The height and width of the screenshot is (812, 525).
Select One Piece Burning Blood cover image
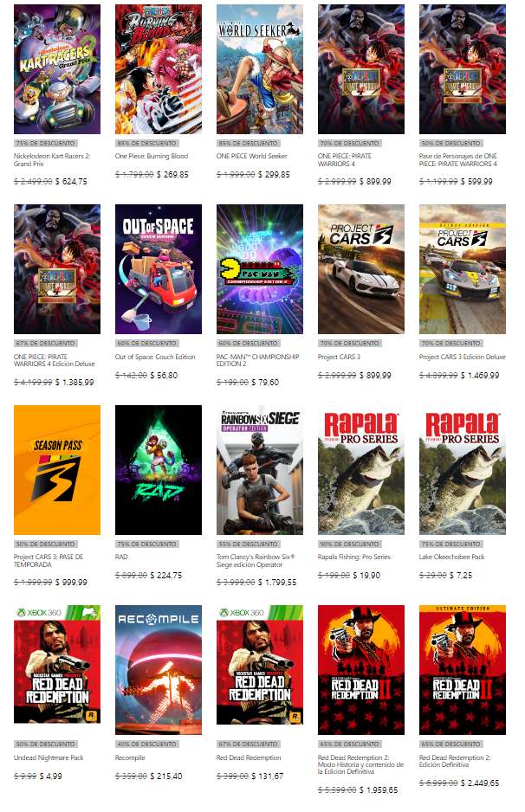click(x=158, y=69)
